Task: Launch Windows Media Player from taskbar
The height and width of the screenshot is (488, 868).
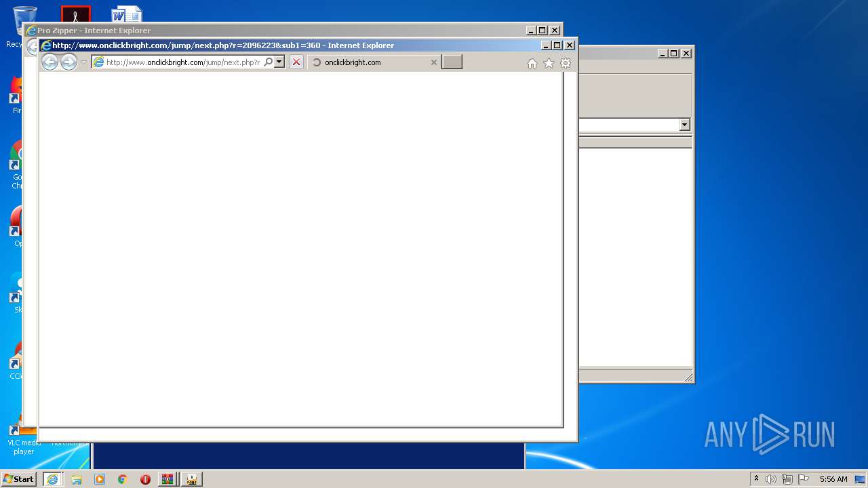Action: [x=100, y=479]
